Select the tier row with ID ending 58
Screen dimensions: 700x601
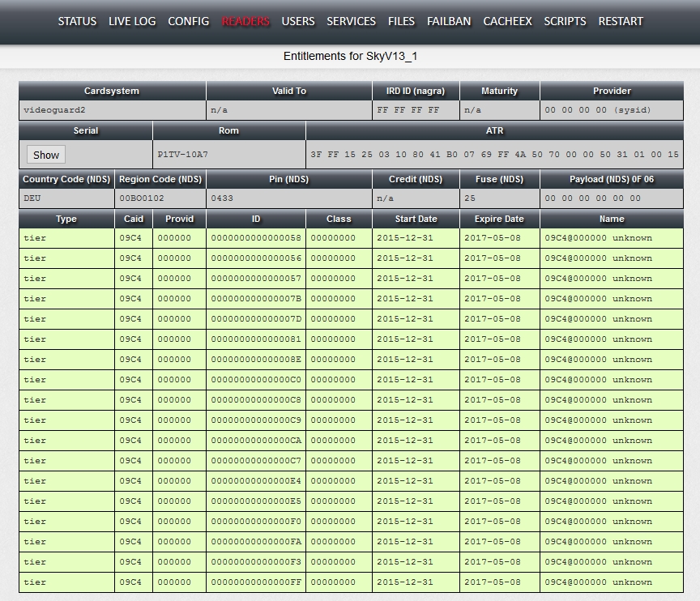tap(255, 238)
